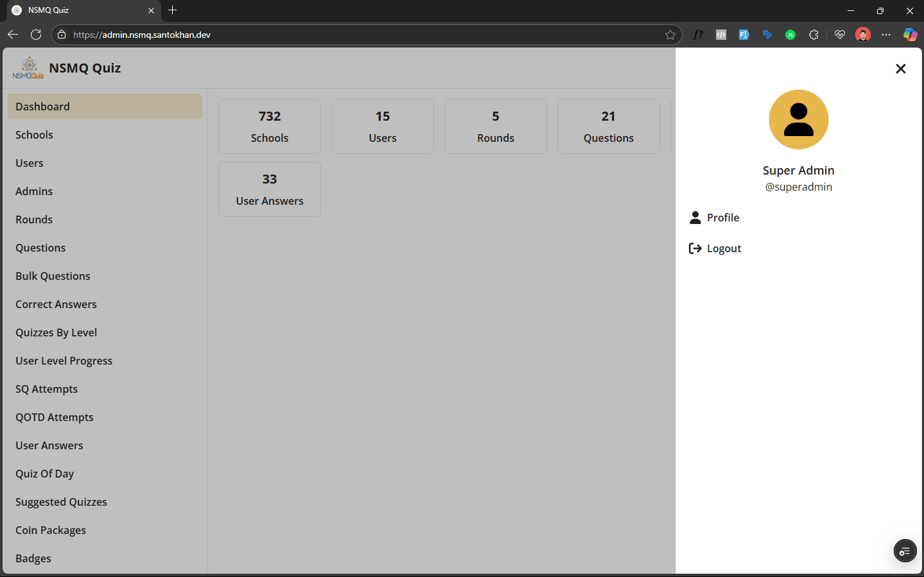Click the page reload icon
Screen dimensions: 924x577
pos(36,34)
